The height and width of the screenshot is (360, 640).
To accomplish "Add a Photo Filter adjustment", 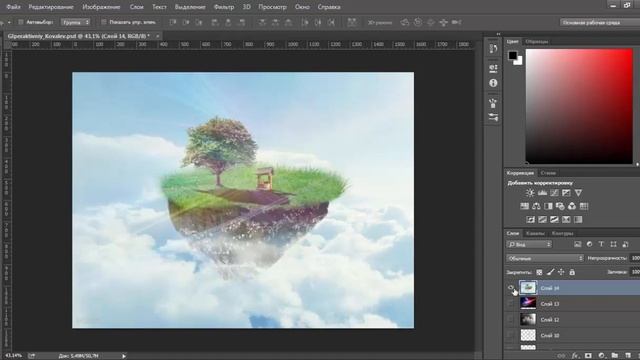I will point(560,206).
